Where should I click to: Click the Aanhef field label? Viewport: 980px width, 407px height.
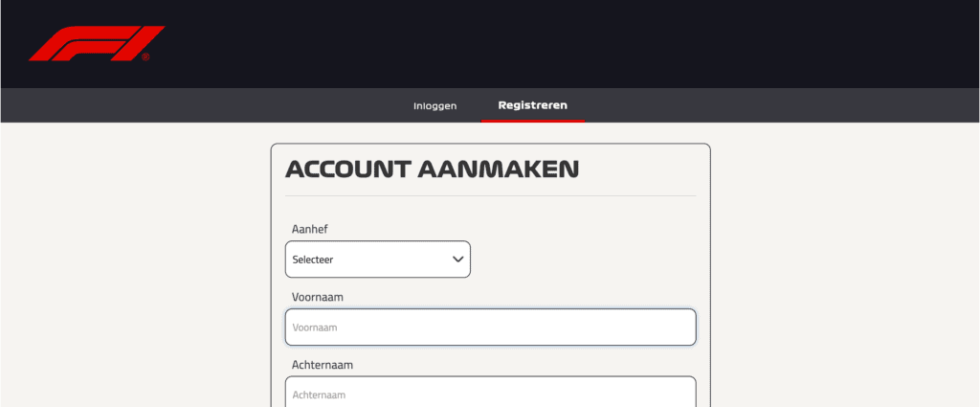[310, 229]
